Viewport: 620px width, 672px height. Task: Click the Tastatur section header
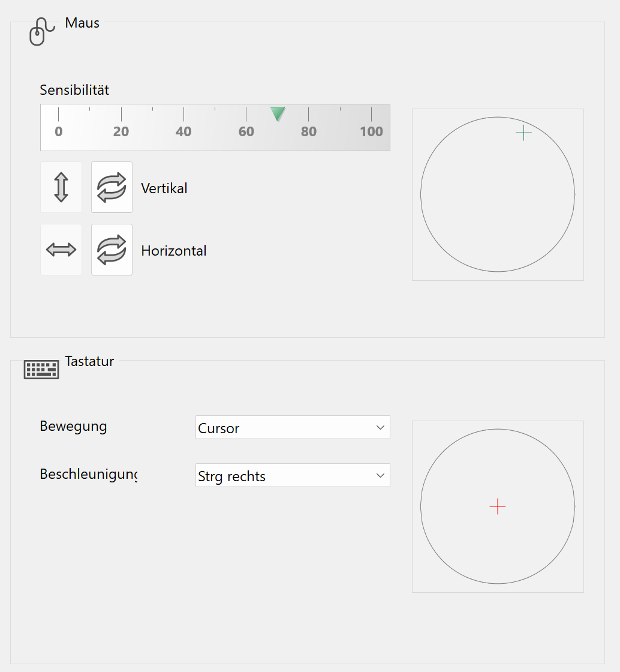pos(89,361)
